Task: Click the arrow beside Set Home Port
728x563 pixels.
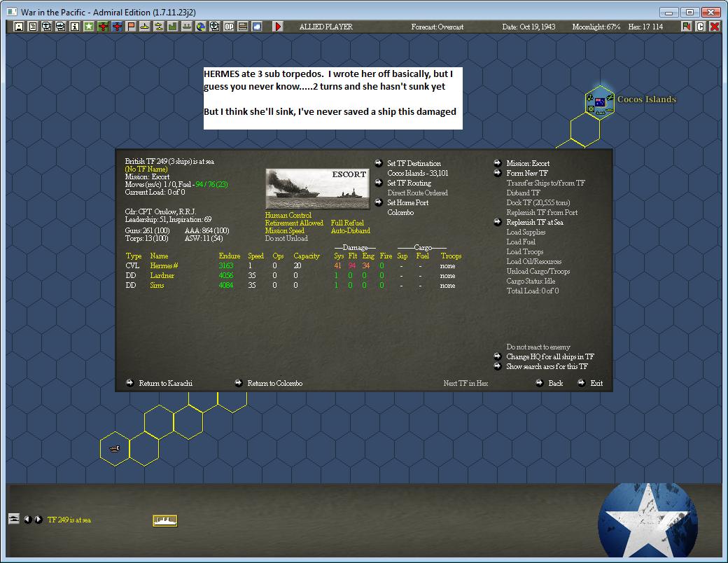Action: (x=379, y=202)
